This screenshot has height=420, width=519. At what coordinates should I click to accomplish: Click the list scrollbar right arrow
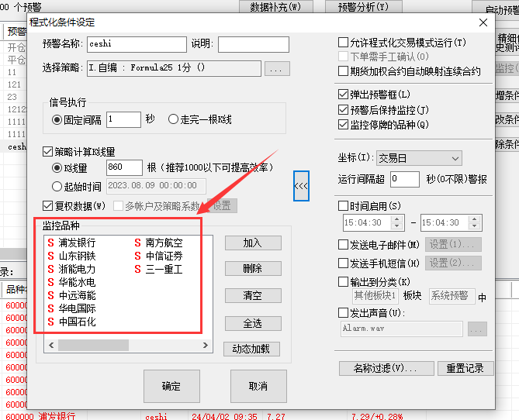pos(206,346)
